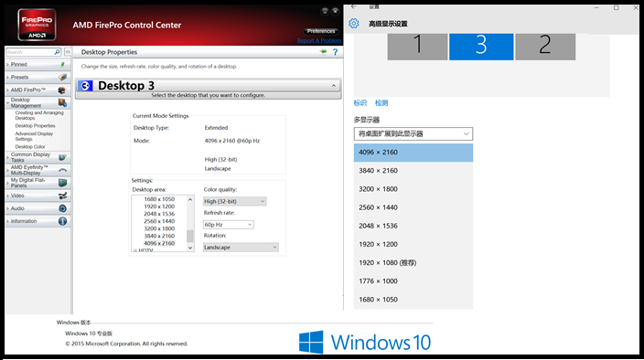
Task: Collapse the Desktop Management category
Action: pyautogui.click(x=7, y=102)
